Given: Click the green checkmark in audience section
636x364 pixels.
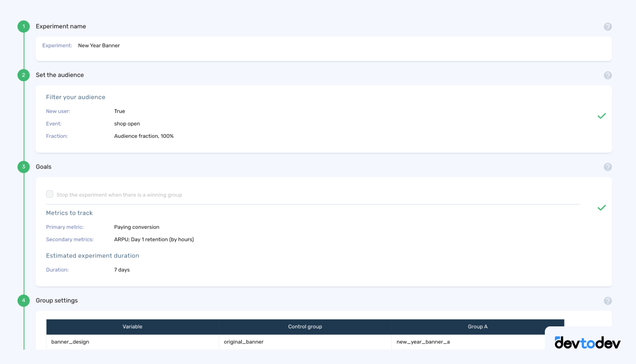Looking at the screenshot, I should pyautogui.click(x=602, y=116).
